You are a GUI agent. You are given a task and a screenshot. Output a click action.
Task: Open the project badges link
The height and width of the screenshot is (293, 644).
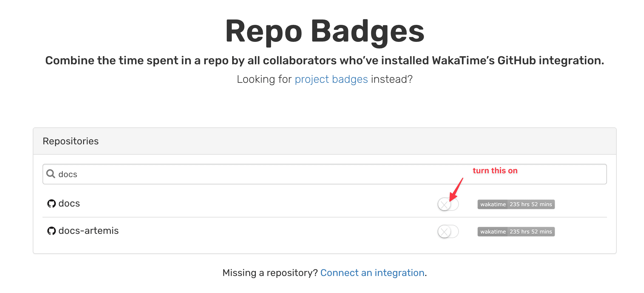(331, 79)
